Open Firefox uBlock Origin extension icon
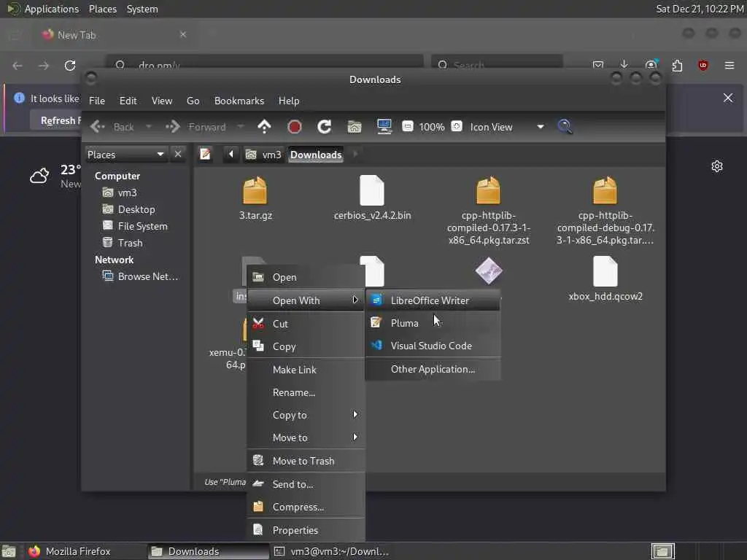Screen dimensions: 747x560 tap(703, 65)
